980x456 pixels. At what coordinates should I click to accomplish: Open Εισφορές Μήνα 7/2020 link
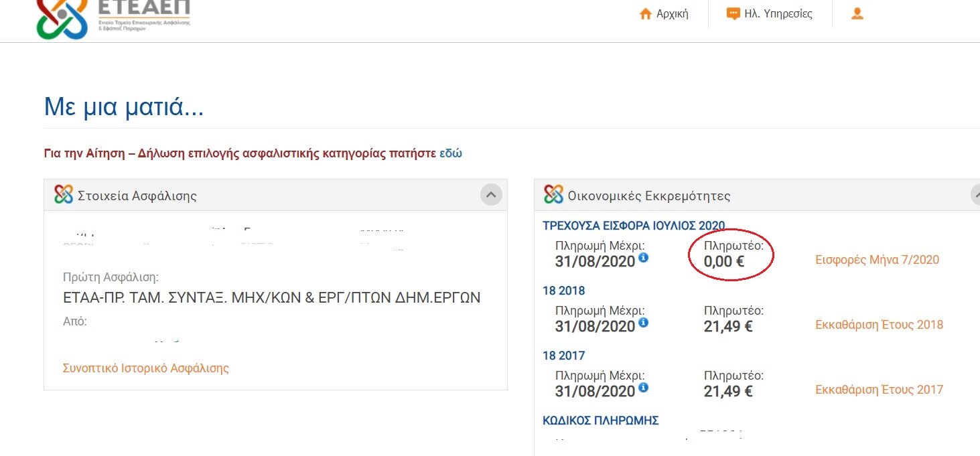point(877,260)
